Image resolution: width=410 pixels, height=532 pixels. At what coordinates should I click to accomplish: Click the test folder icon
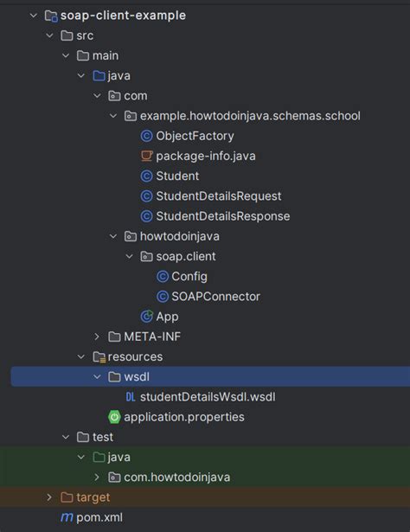click(x=83, y=437)
